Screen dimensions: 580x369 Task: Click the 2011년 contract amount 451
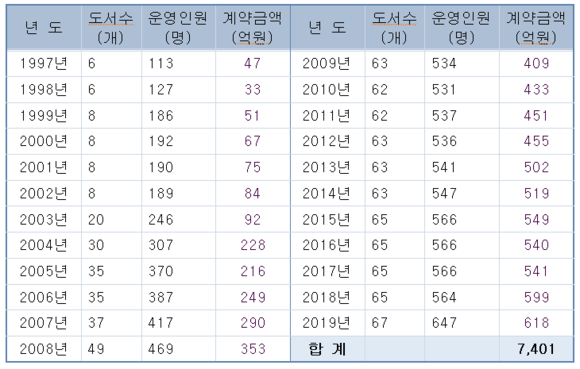click(536, 116)
